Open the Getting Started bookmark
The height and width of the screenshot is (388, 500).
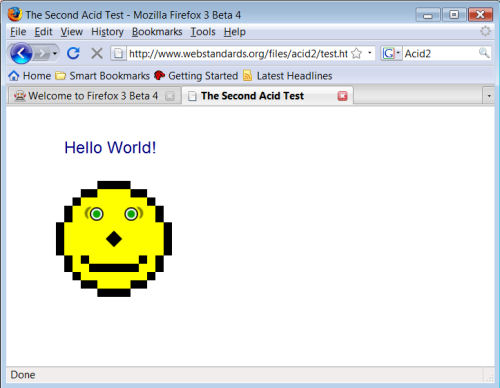pos(196,76)
